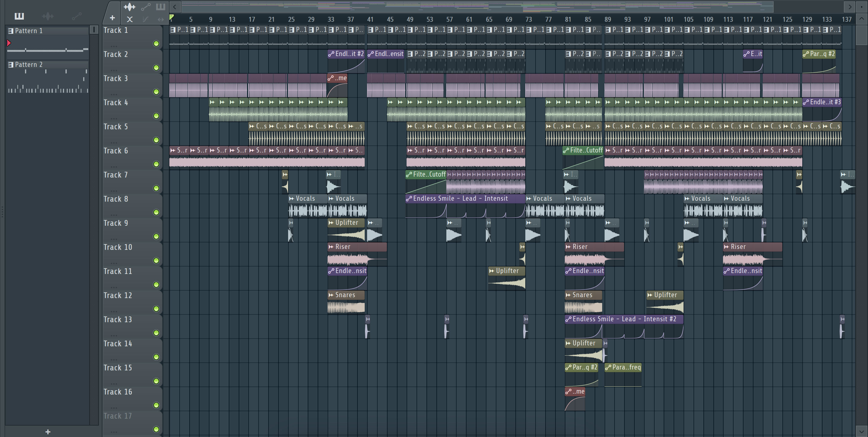Viewport: 868px width, 437px height.
Task: Show audio clips in the picker panel
Action: tap(48, 16)
